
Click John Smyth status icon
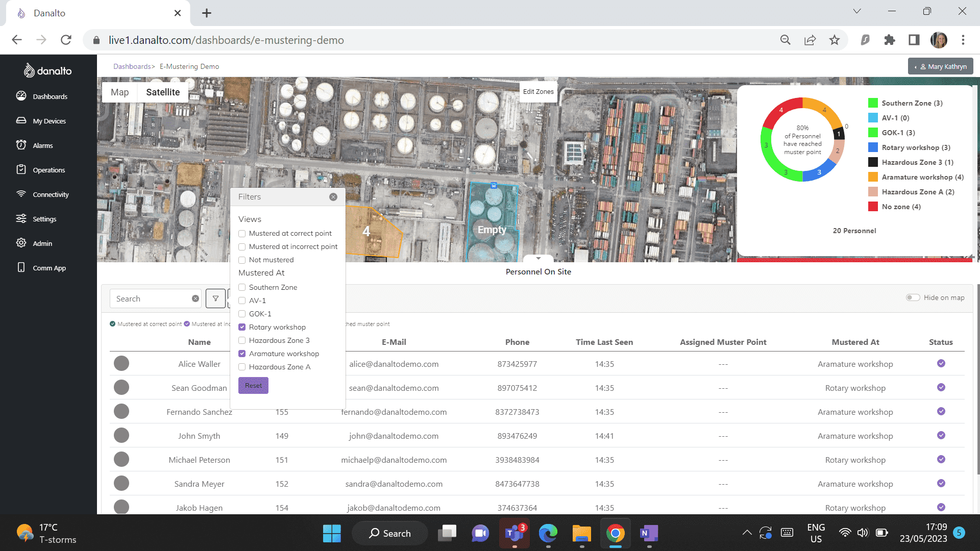[941, 435]
